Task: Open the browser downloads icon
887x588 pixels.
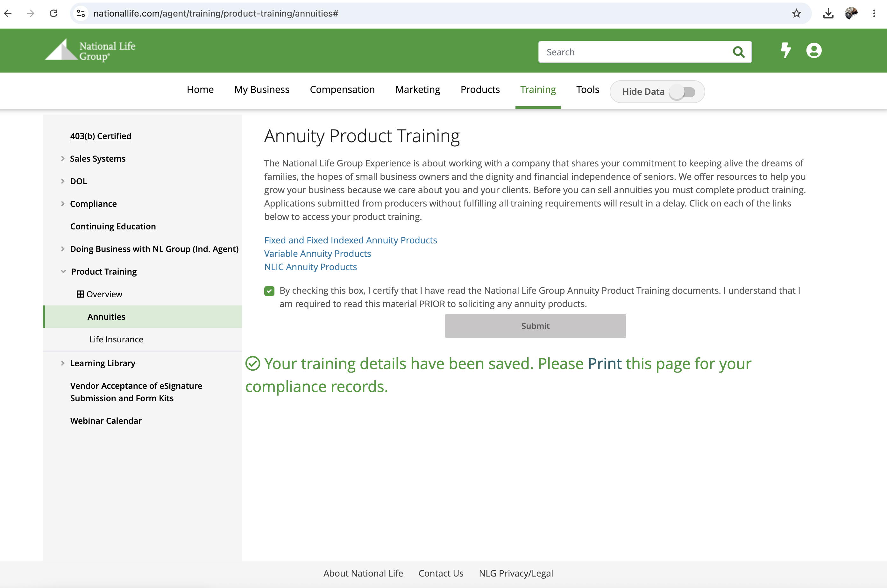Action: pyautogui.click(x=828, y=13)
